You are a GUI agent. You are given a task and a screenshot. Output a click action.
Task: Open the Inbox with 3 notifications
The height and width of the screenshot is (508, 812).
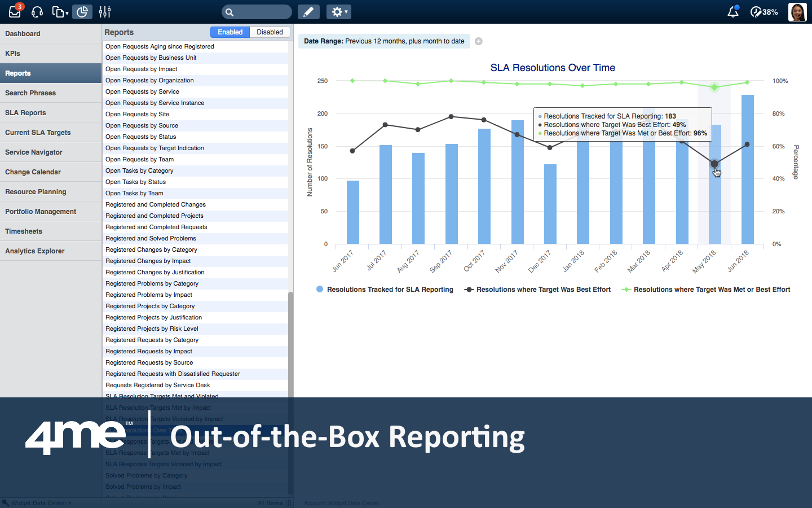click(15, 12)
